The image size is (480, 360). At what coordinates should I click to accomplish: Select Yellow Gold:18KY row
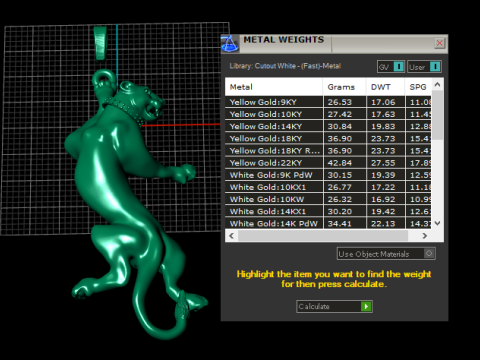[328, 138]
